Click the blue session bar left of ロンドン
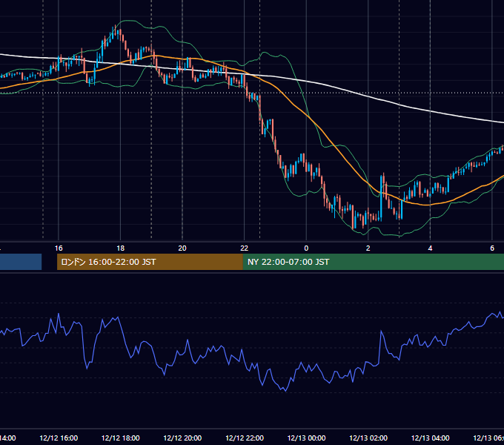This screenshot has width=504, height=445. (x=21, y=262)
